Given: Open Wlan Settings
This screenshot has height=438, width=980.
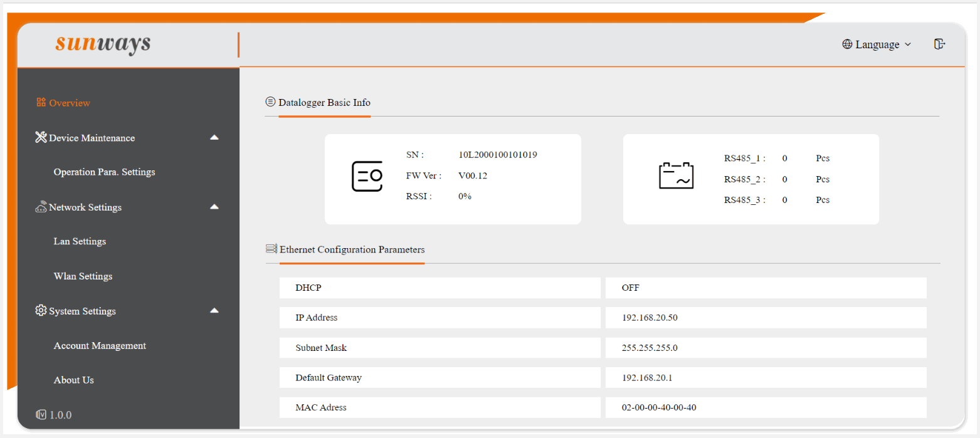Looking at the screenshot, I should click(83, 276).
